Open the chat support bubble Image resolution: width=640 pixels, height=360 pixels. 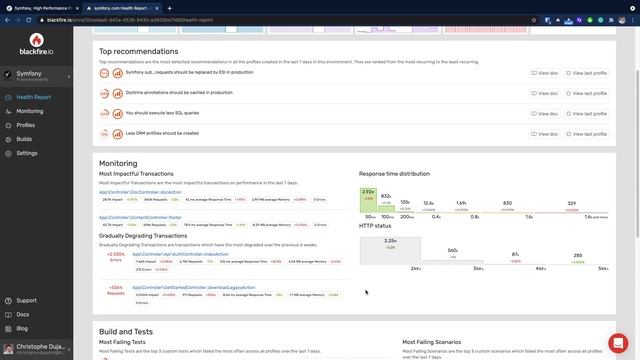pyautogui.click(x=618, y=343)
